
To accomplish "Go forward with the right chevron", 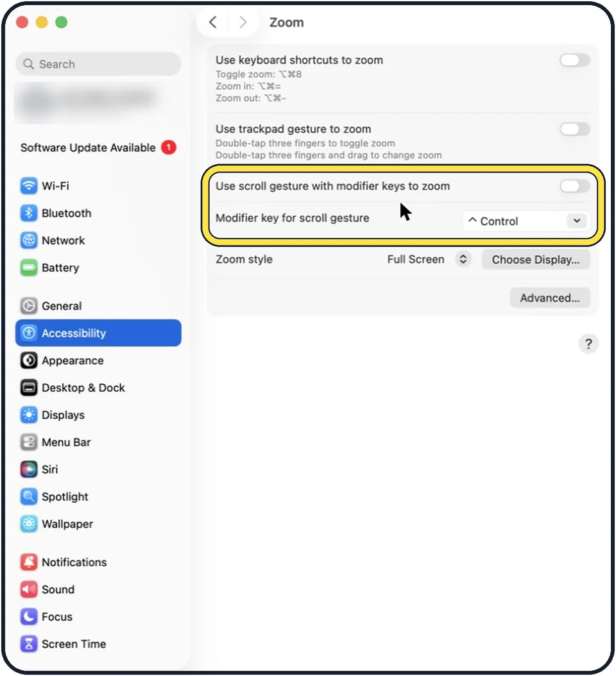I will [243, 22].
